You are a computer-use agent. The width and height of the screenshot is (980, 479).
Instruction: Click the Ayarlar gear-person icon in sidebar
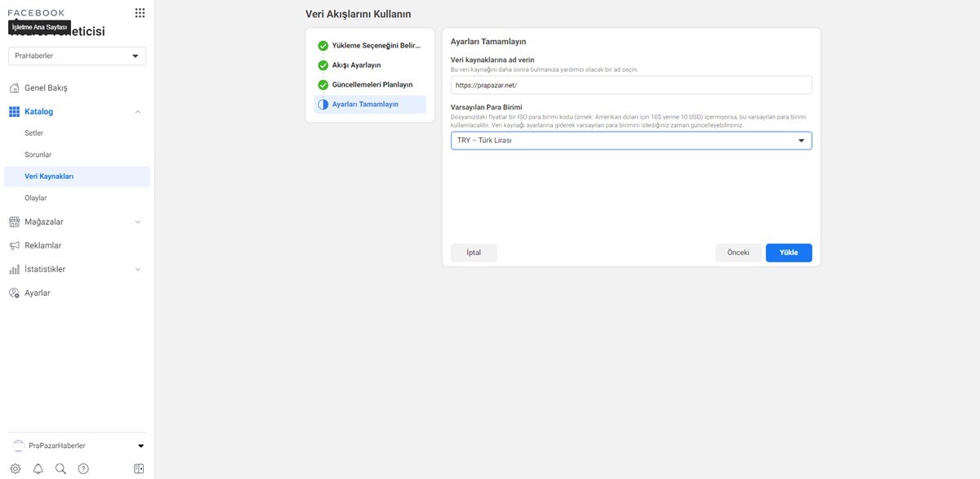pos(15,293)
